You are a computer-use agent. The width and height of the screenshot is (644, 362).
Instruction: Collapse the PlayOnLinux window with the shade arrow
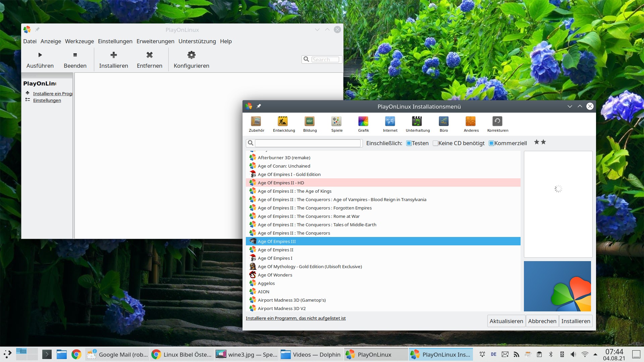[317, 29]
